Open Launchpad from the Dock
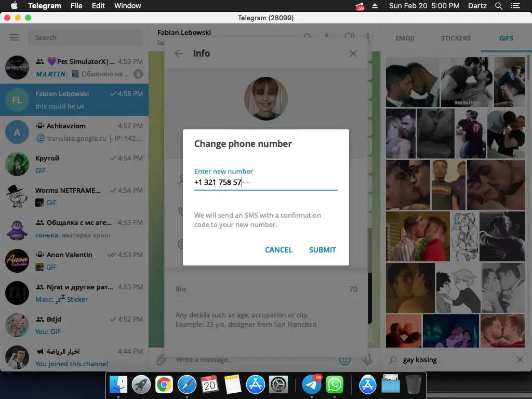 (141, 385)
